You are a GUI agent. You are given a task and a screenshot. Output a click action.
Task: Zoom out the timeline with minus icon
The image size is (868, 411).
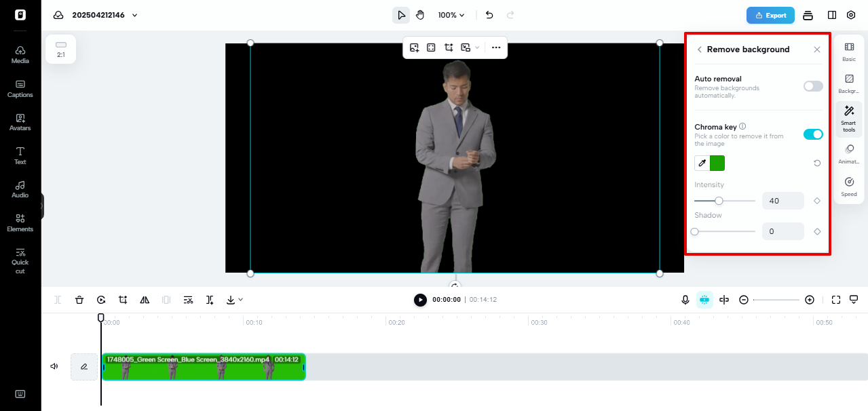click(x=744, y=300)
